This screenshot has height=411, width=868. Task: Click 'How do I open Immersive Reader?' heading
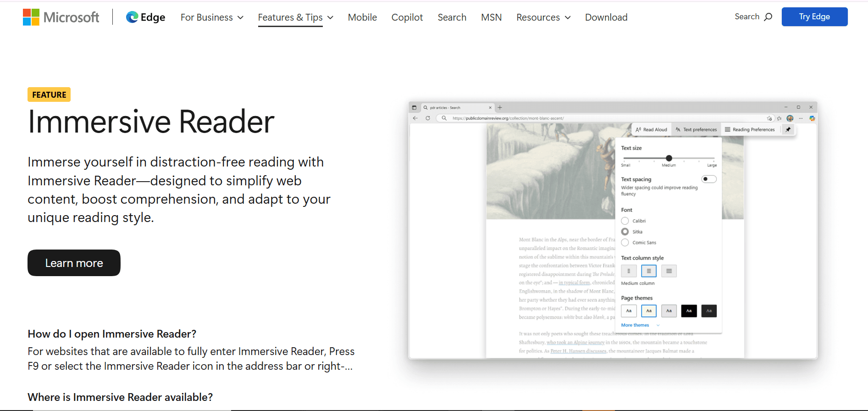click(112, 334)
